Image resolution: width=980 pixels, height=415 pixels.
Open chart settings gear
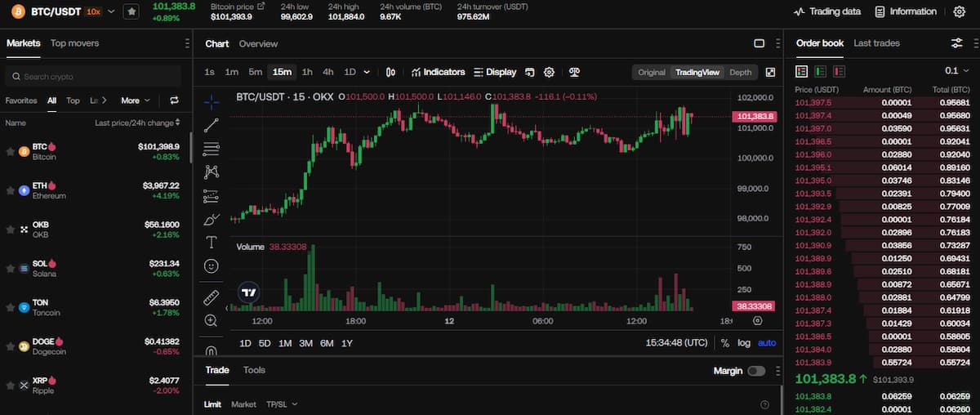[x=549, y=72]
